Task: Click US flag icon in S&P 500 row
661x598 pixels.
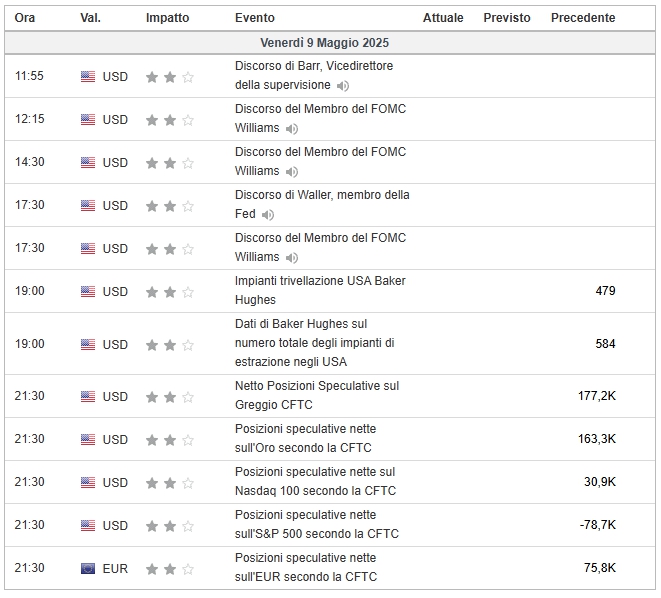Action: click(x=88, y=526)
